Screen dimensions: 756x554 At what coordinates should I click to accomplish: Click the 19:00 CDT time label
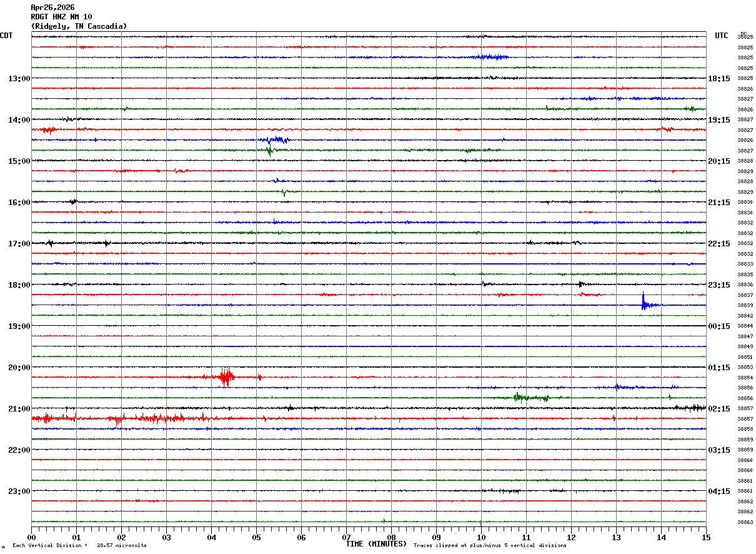19,326
